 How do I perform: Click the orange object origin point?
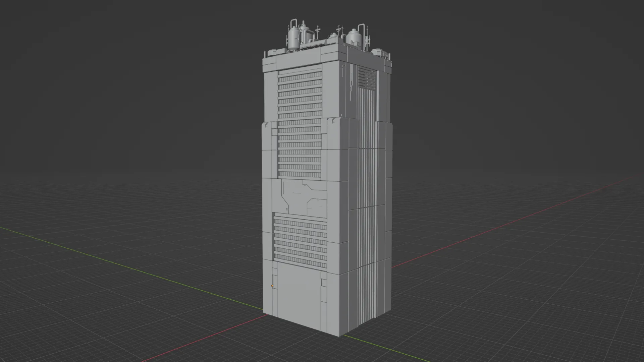272,285
